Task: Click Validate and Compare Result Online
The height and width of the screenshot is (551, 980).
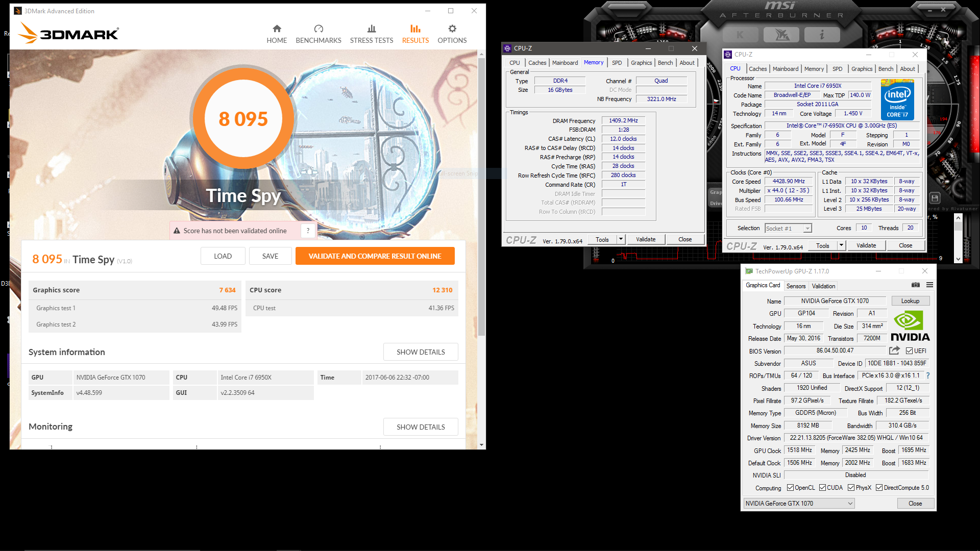Action: pos(375,256)
